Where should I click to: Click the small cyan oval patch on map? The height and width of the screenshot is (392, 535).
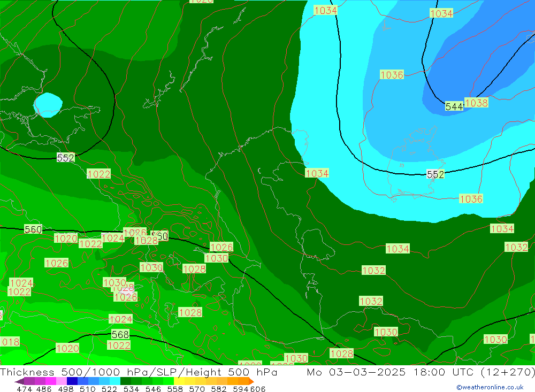(48, 105)
